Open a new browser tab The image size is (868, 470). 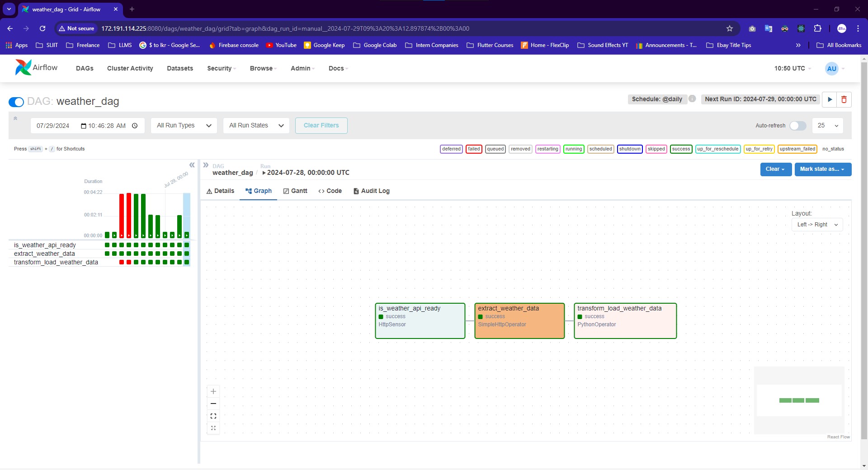click(132, 9)
